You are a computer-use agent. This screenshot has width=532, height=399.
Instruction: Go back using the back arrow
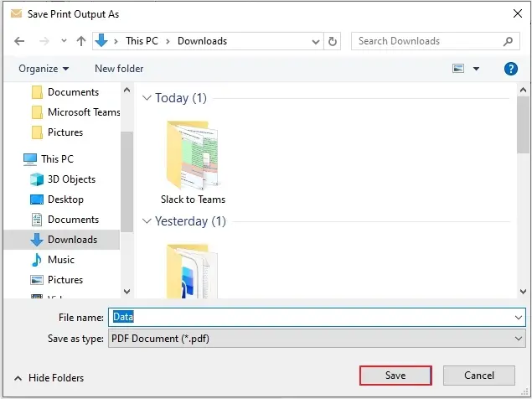[19, 41]
